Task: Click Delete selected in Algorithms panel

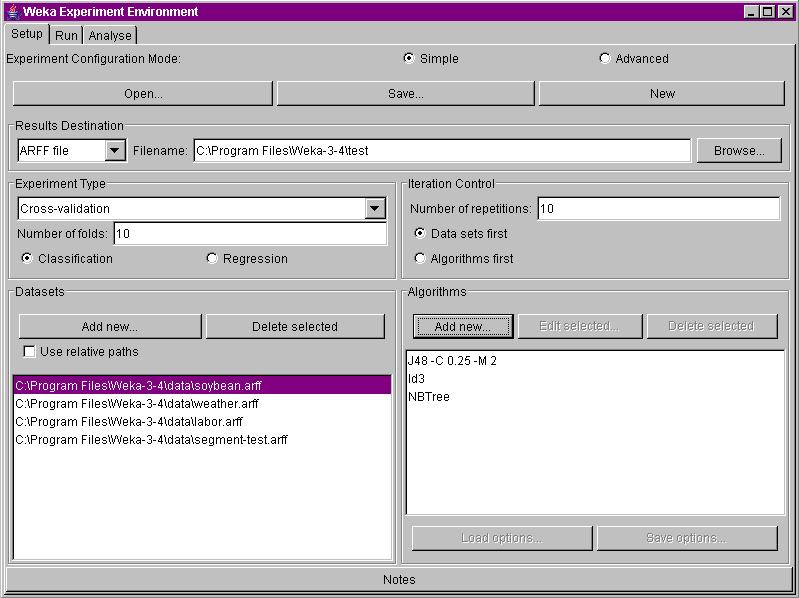Action: 712,327
